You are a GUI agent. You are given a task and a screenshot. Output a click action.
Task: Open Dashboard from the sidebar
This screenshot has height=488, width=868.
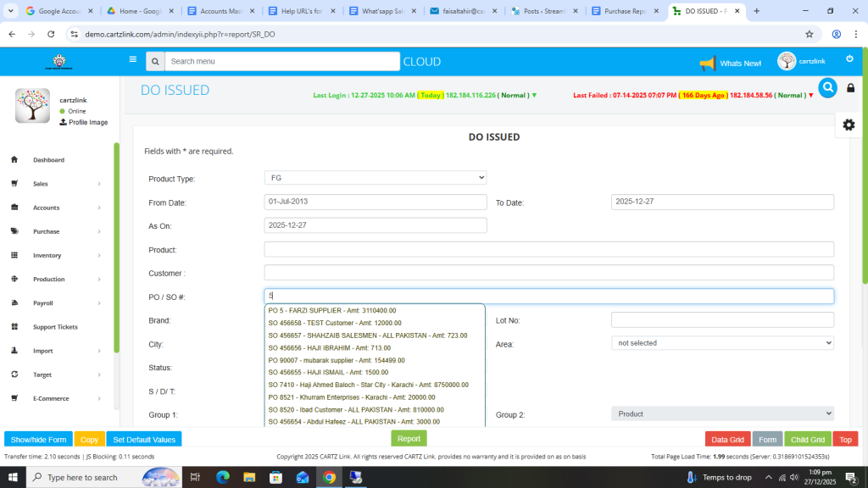(x=48, y=160)
